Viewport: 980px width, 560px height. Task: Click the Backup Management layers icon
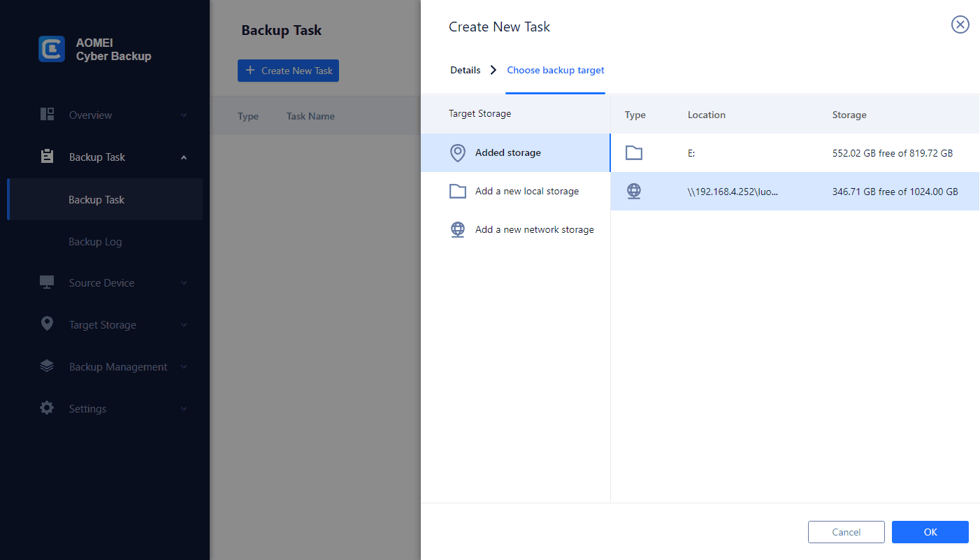click(48, 366)
